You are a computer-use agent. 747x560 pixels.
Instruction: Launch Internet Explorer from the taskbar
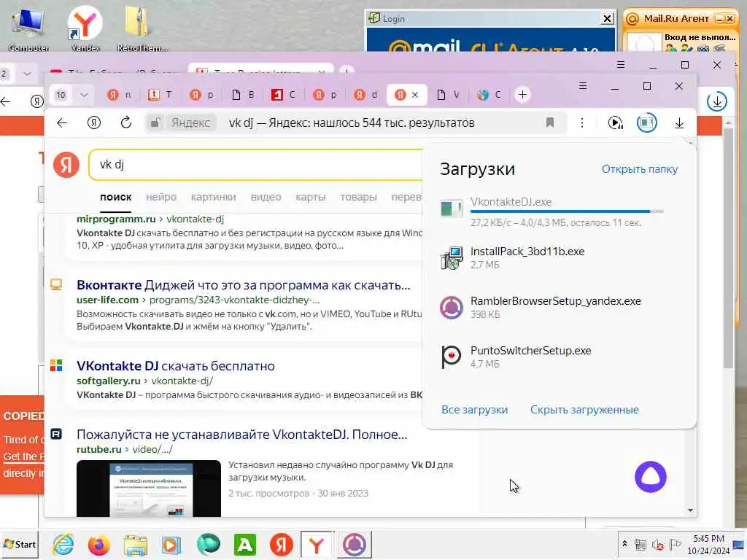pos(63,544)
